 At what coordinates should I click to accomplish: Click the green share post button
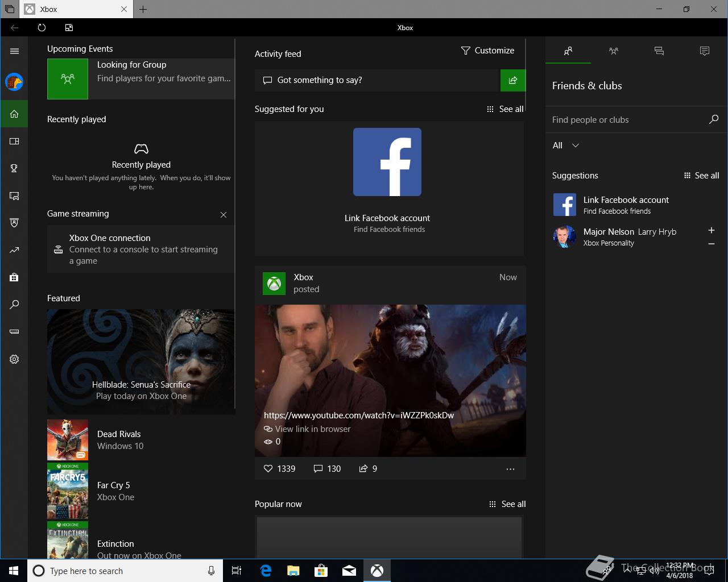pyautogui.click(x=513, y=80)
